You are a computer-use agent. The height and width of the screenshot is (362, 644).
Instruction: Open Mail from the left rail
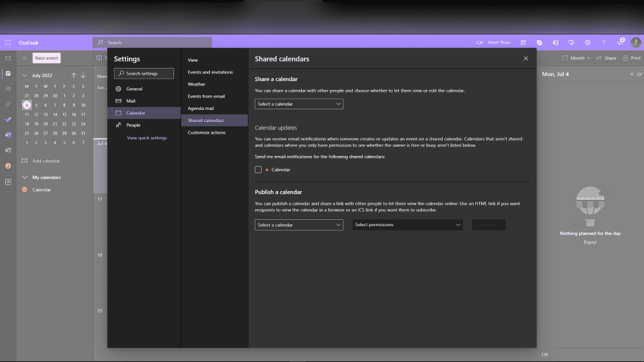click(8, 58)
